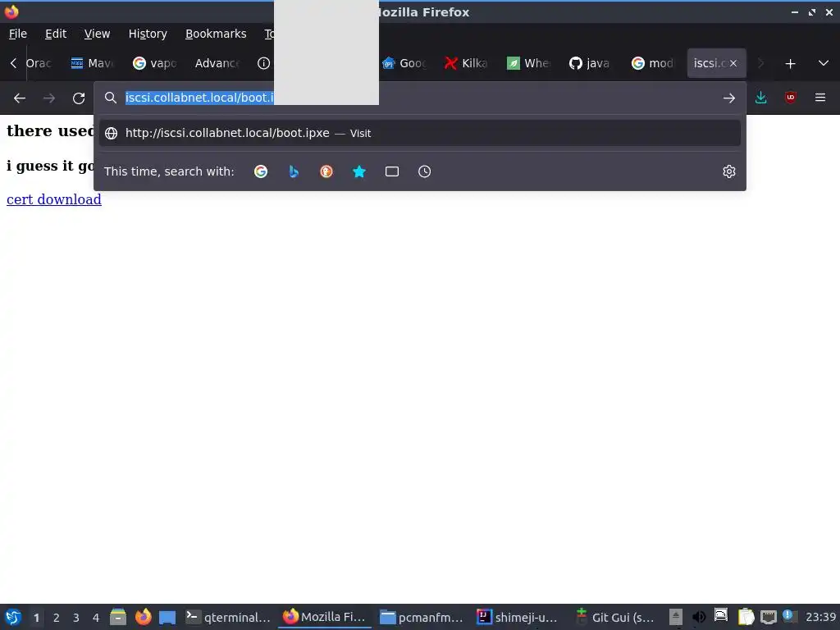Reload the page with the refresh icon
Image resolution: width=840 pixels, height=630 pixels.
(x=79, y=98)
